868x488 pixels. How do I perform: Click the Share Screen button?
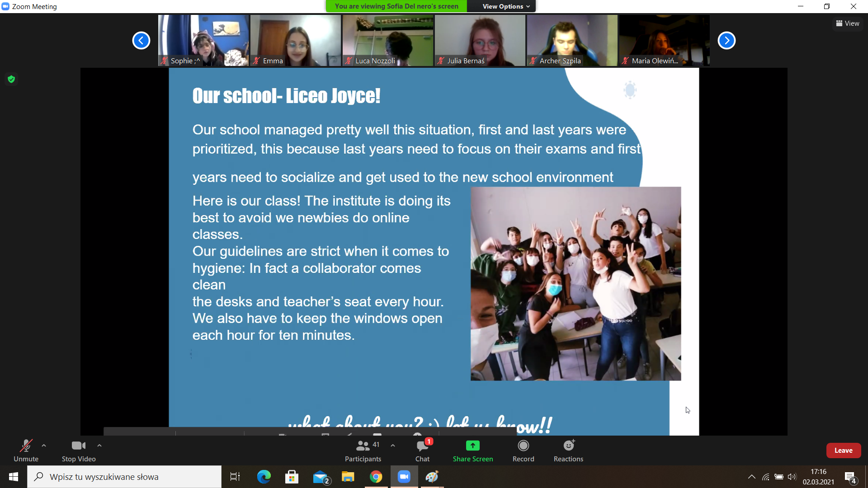473,450
